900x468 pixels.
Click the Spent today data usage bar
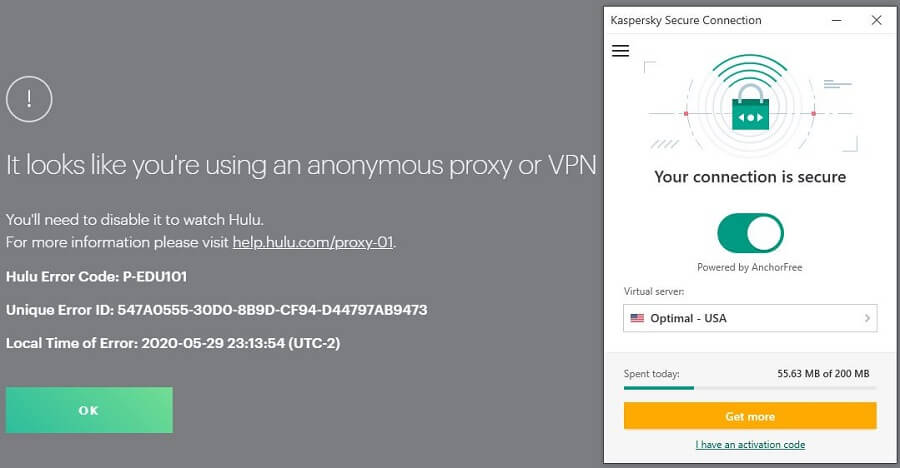(x=750, y=388)
